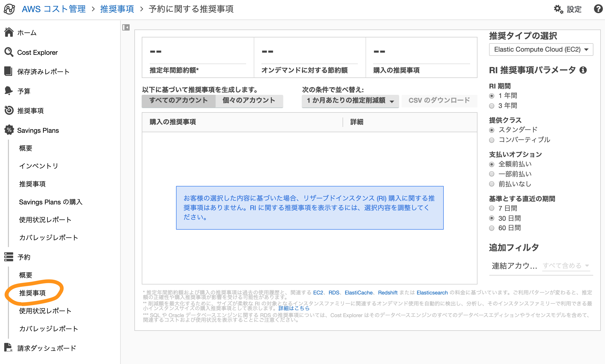
Task: Open the help question mark icon
Action: tap(598, 9)
